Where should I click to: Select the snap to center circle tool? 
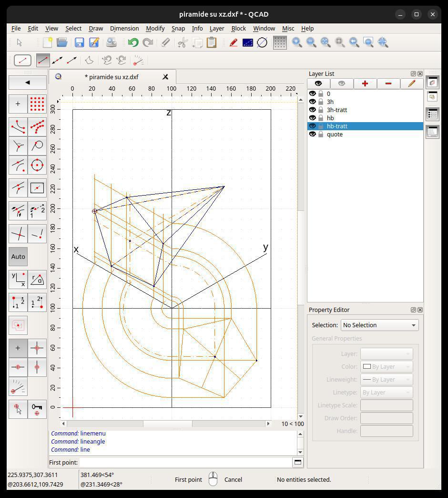point(37,165)
